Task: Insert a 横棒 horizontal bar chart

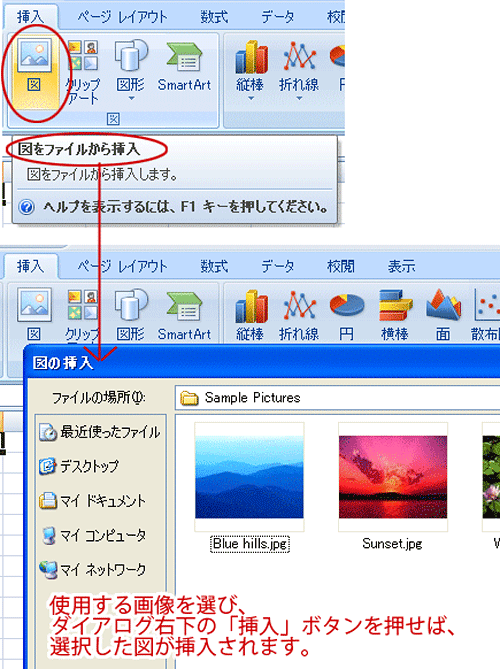Action: pos(395,314)
